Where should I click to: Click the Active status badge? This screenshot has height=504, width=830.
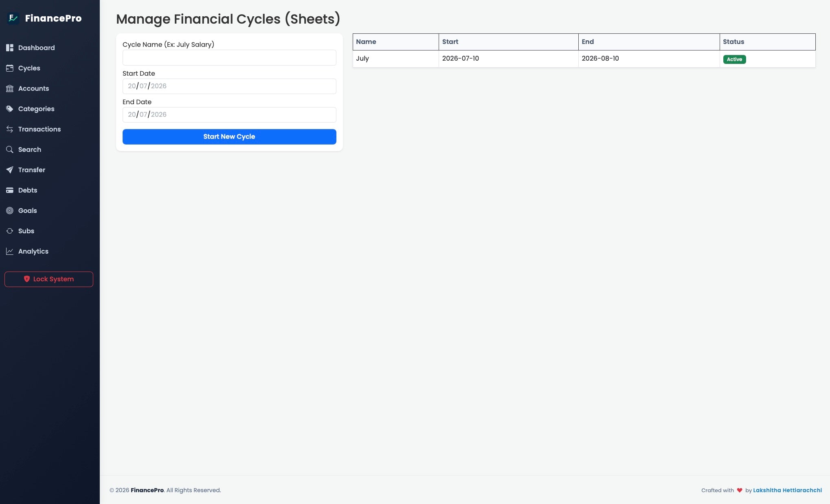(x=734, y=59)
